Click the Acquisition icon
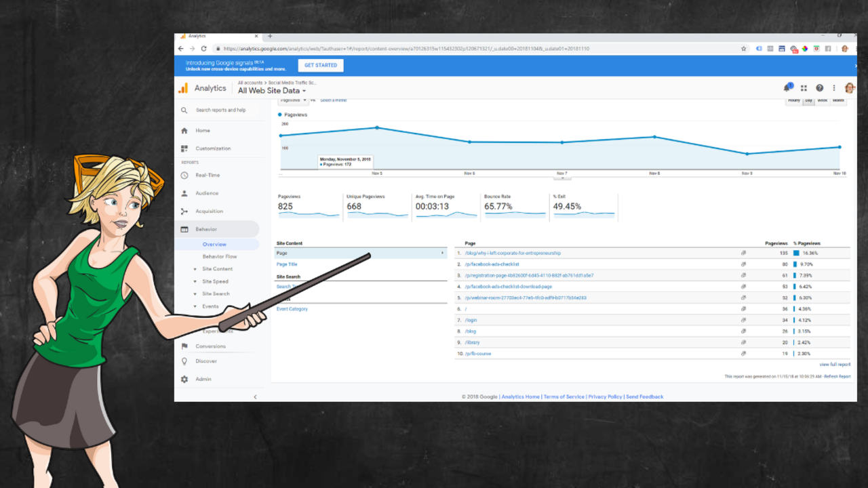868x488 pixels. click(184, 211)
